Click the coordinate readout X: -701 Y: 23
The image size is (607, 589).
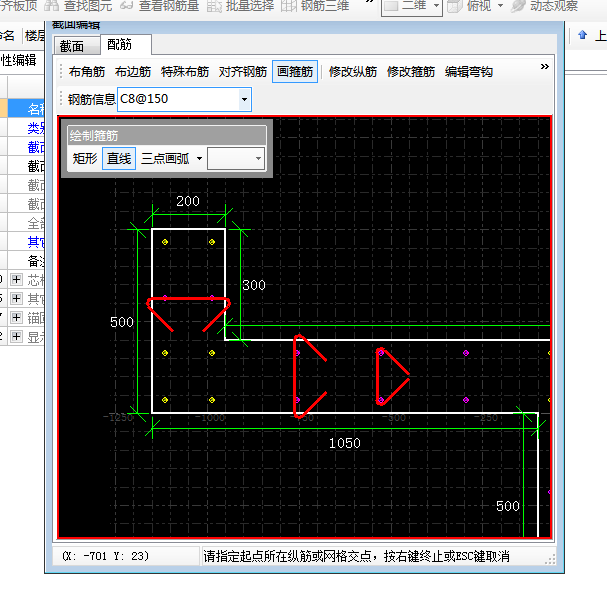coord(105,556)
